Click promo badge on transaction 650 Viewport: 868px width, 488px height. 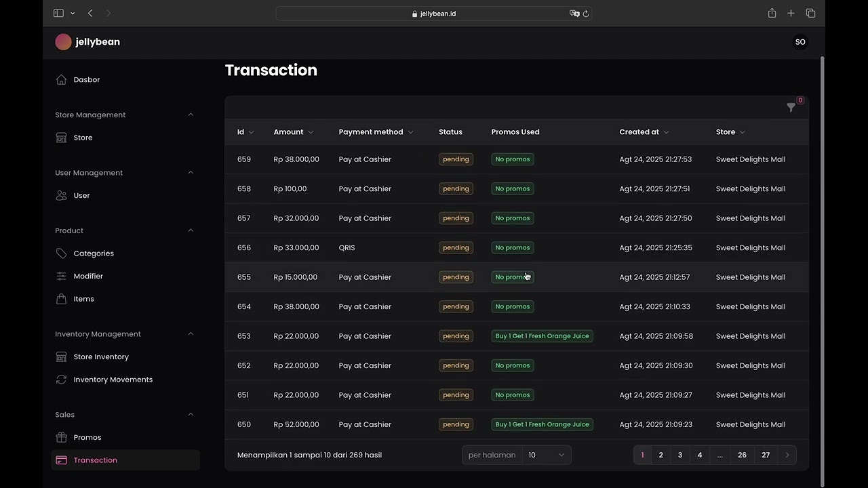[542, 424]
